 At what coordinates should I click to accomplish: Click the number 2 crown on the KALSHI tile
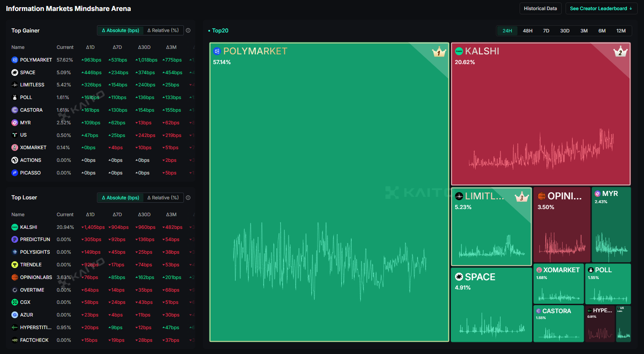click(620, 52)
